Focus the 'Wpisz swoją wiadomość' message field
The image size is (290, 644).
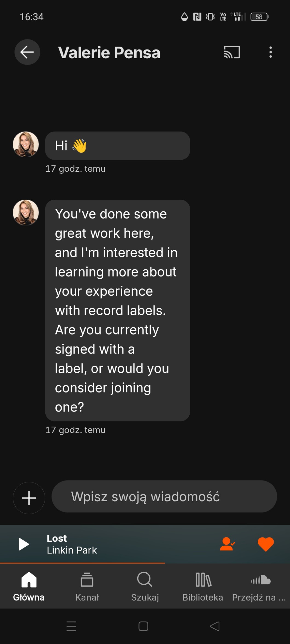click(164, 497)
